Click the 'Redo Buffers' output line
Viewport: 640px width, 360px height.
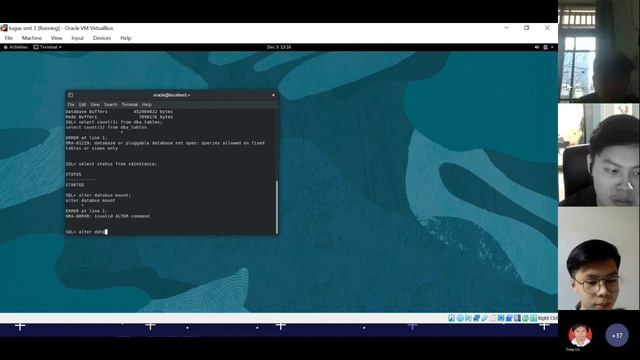[x=119, y=117]
